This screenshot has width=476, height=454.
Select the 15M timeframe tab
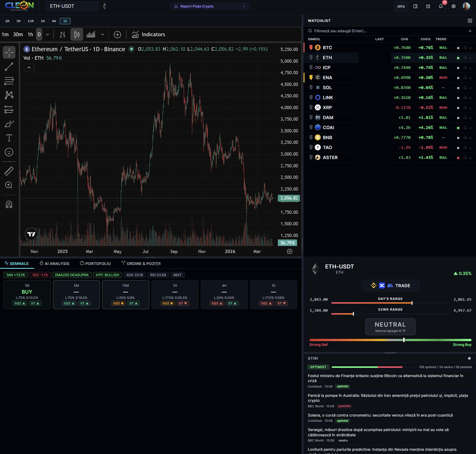pyautogui.click(x=31, y=21)
